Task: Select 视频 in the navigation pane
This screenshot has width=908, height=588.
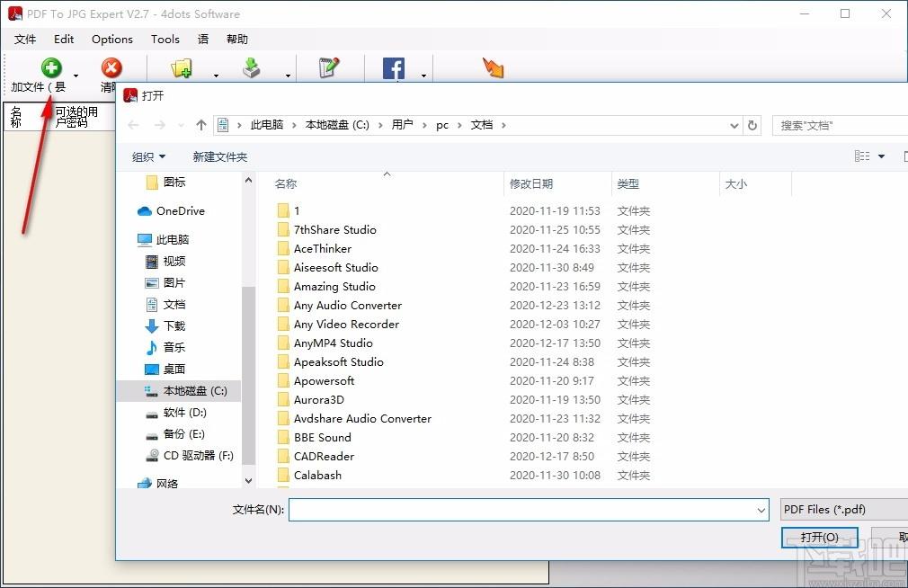Action: coord(165,262)
